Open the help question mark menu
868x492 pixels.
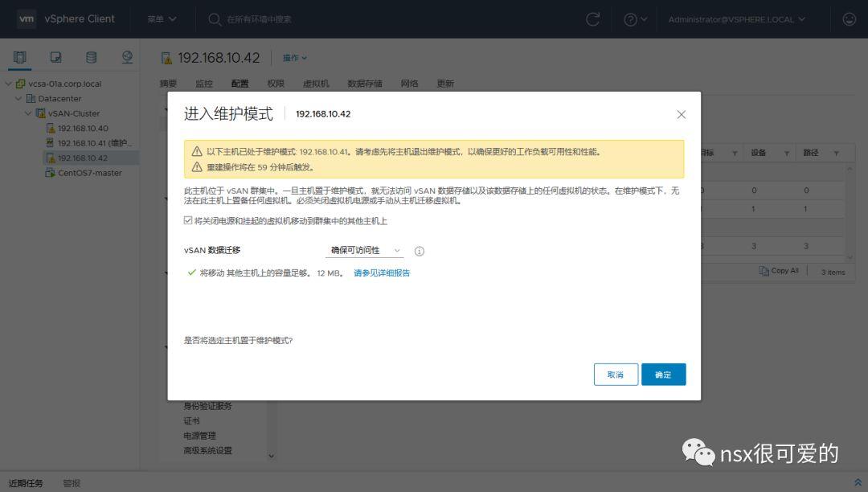[635, 19]
